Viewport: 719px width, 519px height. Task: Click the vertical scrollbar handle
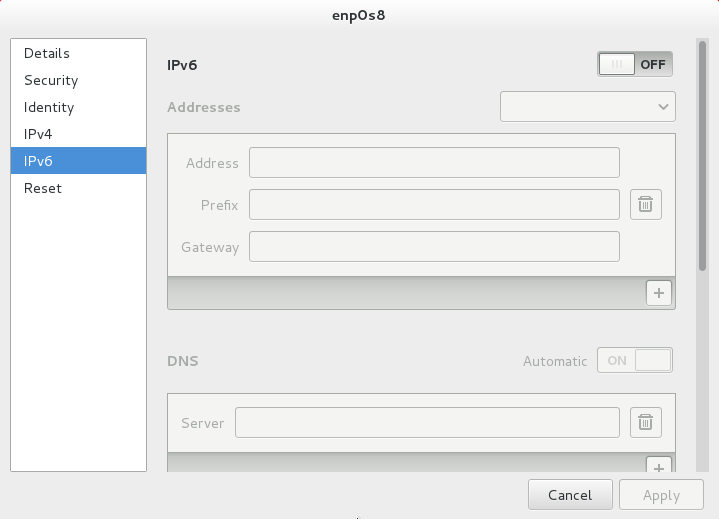click(702, 156)
